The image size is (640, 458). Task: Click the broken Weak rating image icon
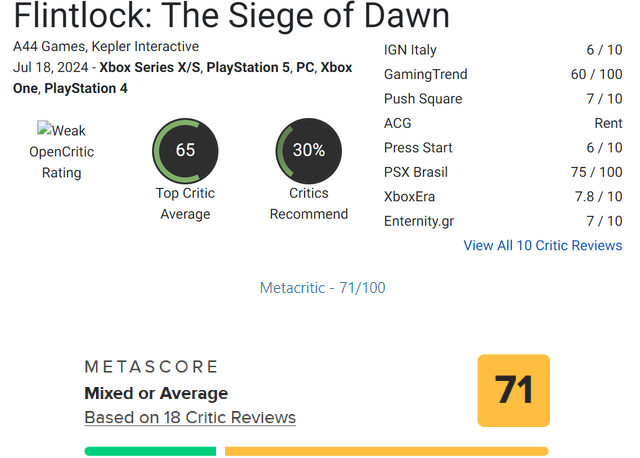click(x=44, y=129)
